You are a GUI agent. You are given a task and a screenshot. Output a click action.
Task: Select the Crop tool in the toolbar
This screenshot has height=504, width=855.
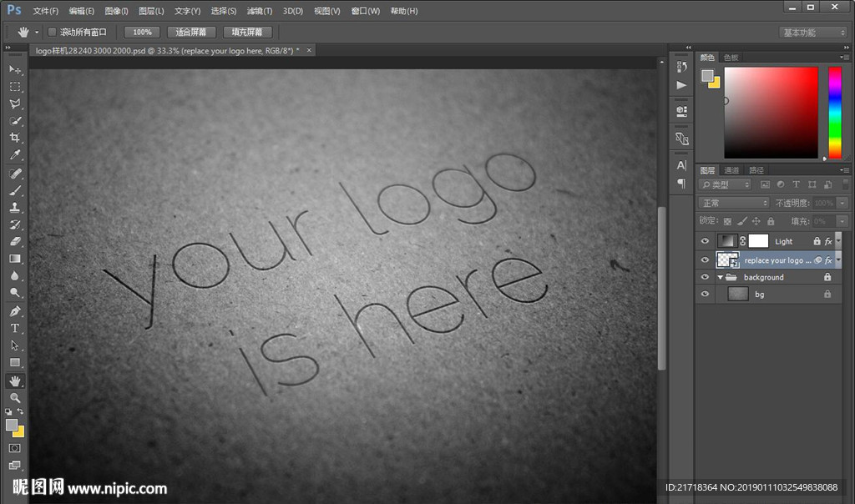15,138
